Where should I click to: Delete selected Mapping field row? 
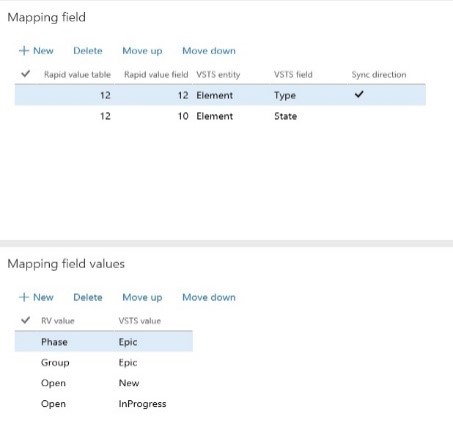pos(88,51)
